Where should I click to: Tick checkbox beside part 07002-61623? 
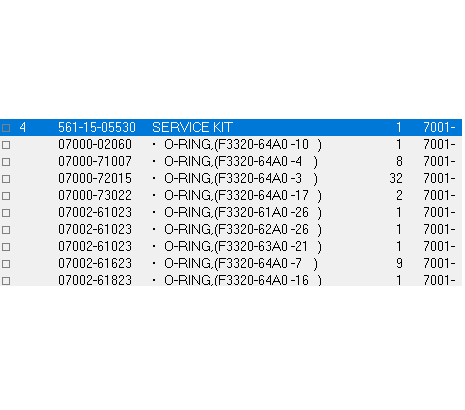(x=6, y=264)
